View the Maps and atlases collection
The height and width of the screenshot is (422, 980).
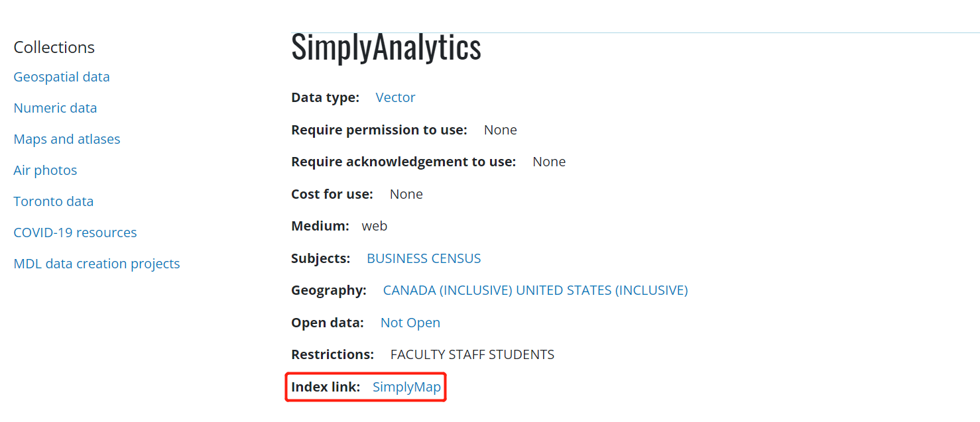pos(66,138)
